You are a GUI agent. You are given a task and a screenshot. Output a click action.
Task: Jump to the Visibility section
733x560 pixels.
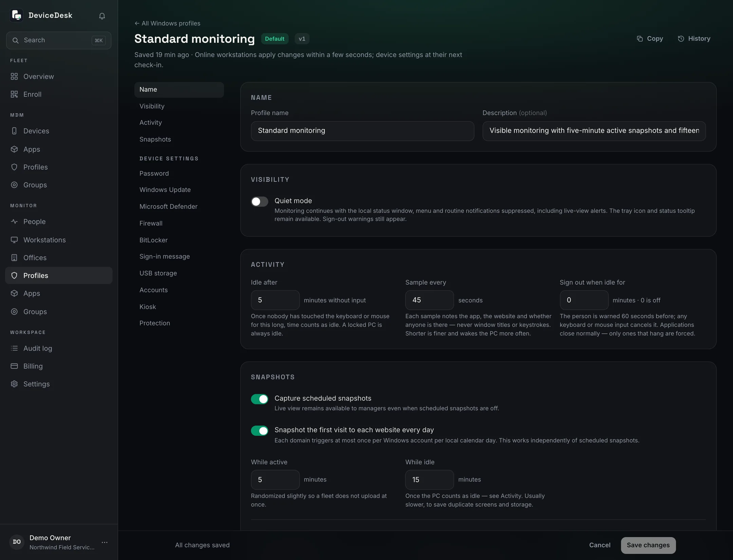[179, 106]
